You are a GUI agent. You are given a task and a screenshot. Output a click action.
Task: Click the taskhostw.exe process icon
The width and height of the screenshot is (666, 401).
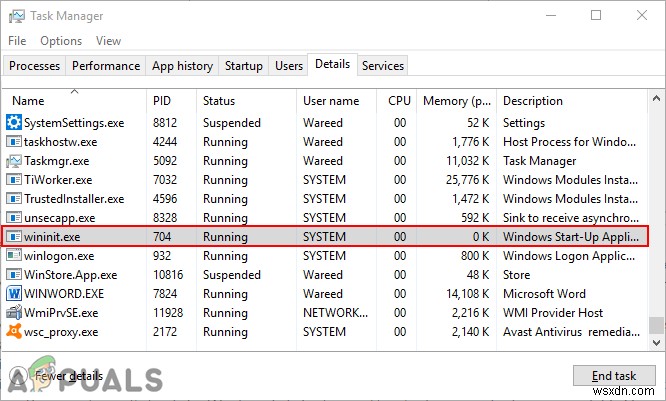pos(14,141)
